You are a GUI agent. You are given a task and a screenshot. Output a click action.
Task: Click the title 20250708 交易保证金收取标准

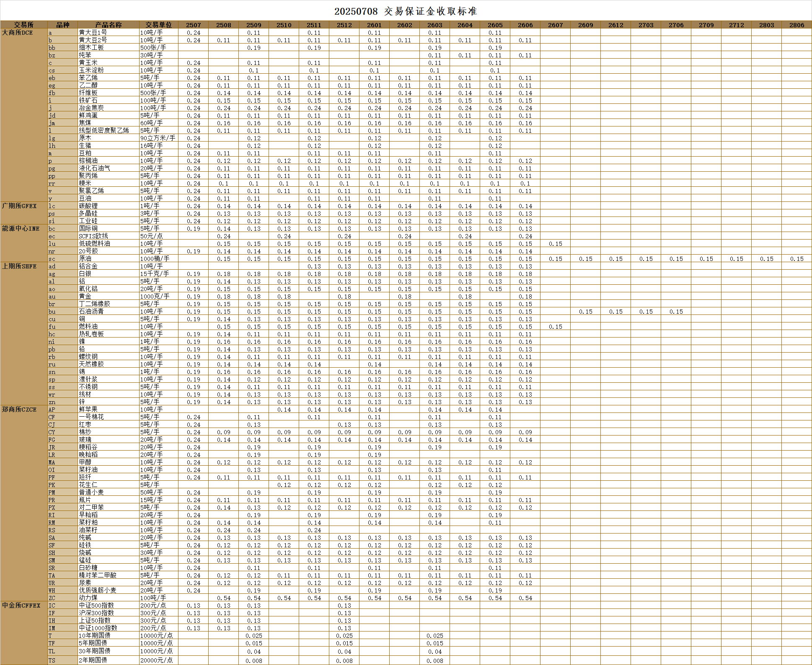pos(406,11)
